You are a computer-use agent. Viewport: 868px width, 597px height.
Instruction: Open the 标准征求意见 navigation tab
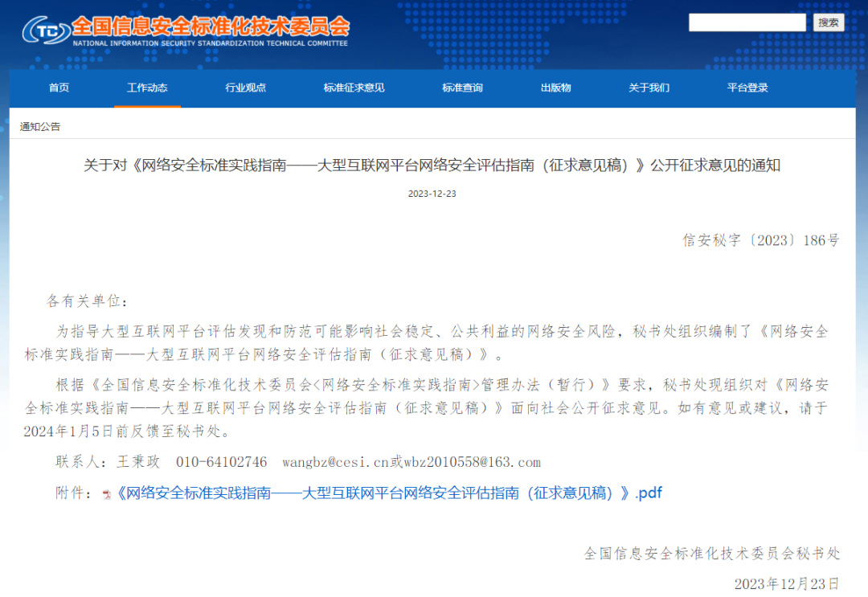pos(354,88)
